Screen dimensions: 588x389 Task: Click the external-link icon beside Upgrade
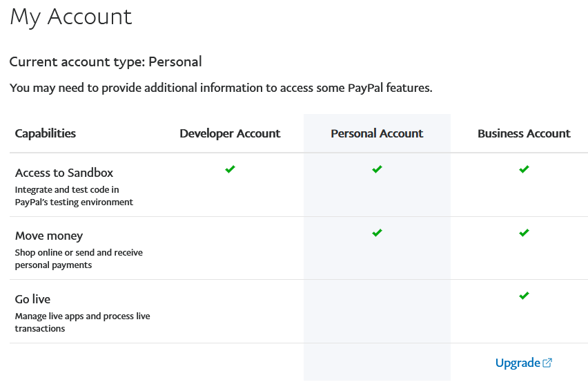[547, 363]
